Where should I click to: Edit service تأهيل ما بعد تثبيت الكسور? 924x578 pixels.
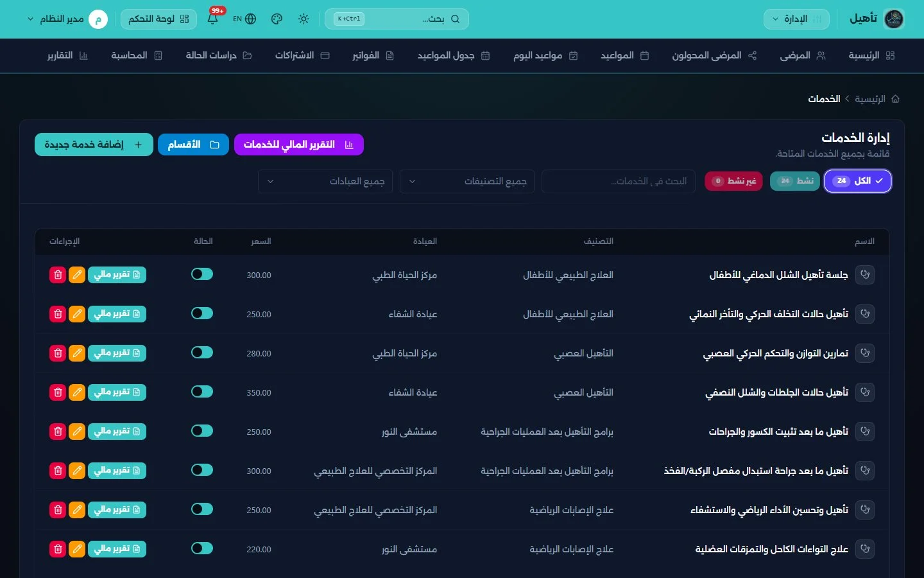pos(77,432)
